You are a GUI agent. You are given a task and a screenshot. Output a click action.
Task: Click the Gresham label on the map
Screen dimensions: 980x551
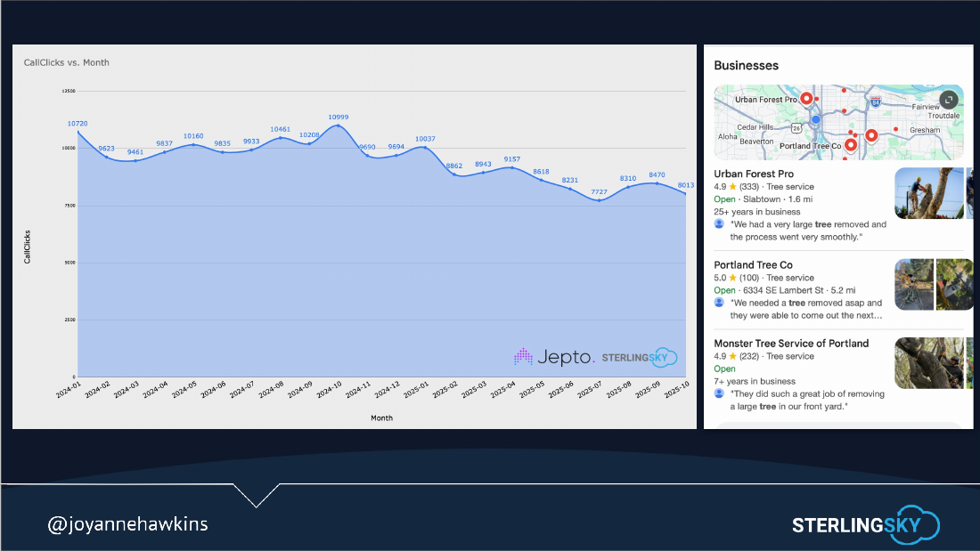tap(925, 130)
